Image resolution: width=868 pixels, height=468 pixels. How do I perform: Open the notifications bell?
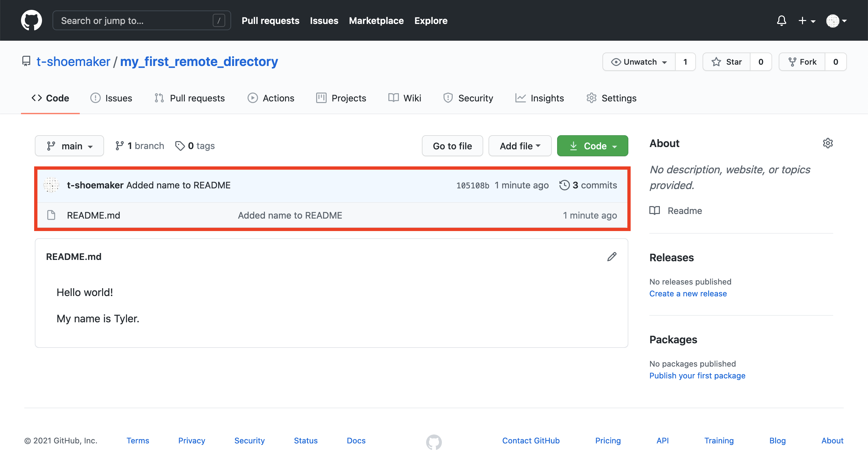point(781,21)
